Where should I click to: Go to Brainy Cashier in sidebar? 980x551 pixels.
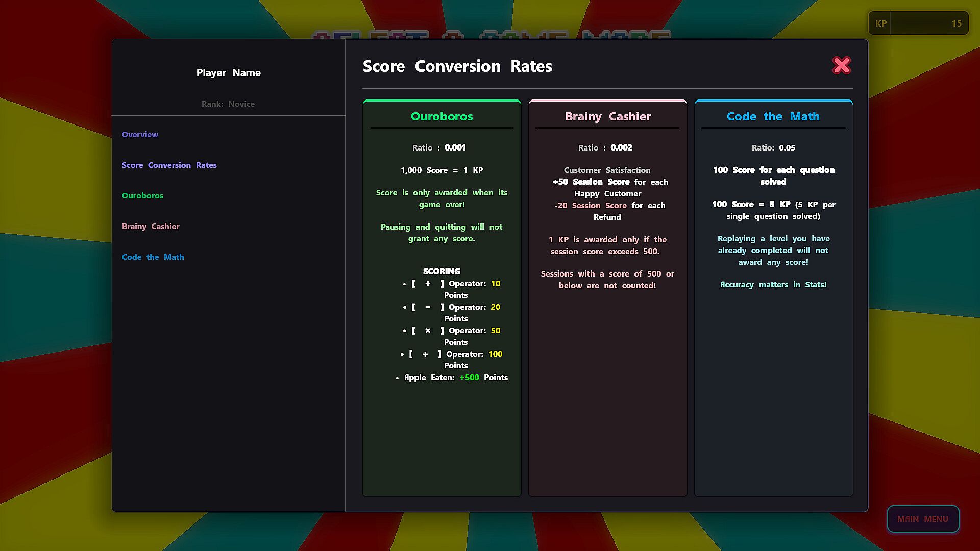pyautogui.click(x=151, y=227)
